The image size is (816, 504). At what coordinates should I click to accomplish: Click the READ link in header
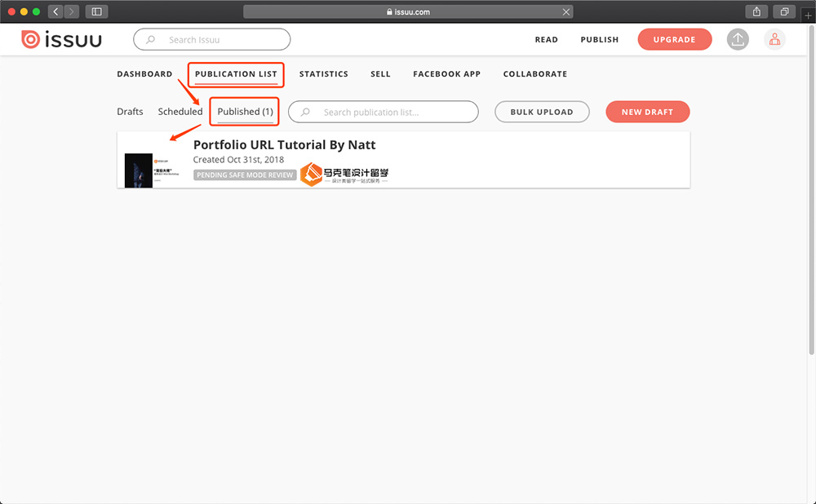(547, 39)
